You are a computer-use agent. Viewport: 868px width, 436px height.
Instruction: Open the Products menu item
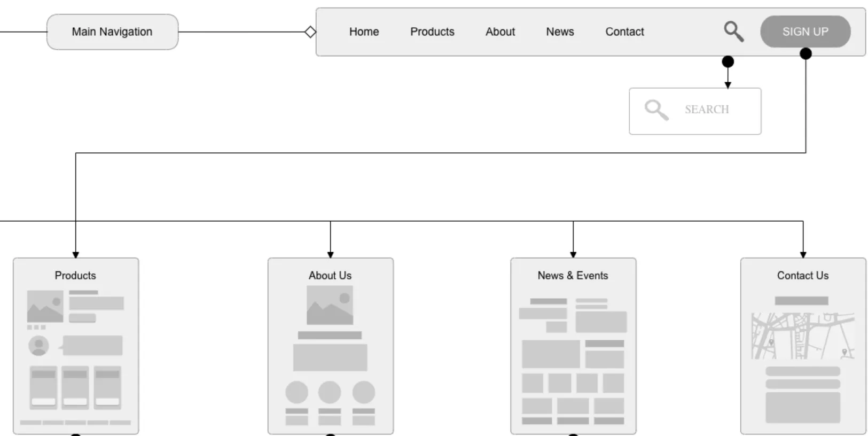432,32
